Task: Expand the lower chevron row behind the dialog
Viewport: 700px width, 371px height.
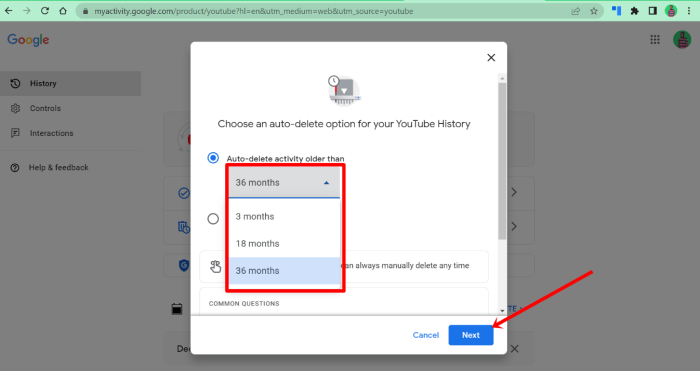Action: (x=514, y=226)
